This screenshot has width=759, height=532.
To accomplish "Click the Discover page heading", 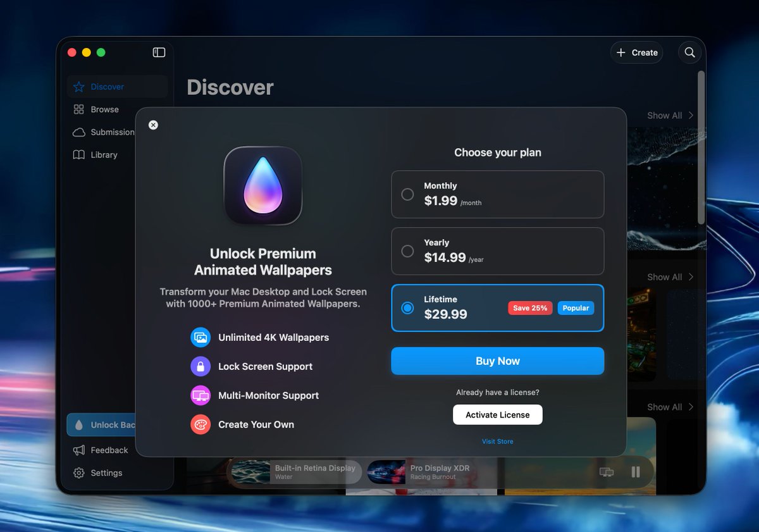I will 230,87.
